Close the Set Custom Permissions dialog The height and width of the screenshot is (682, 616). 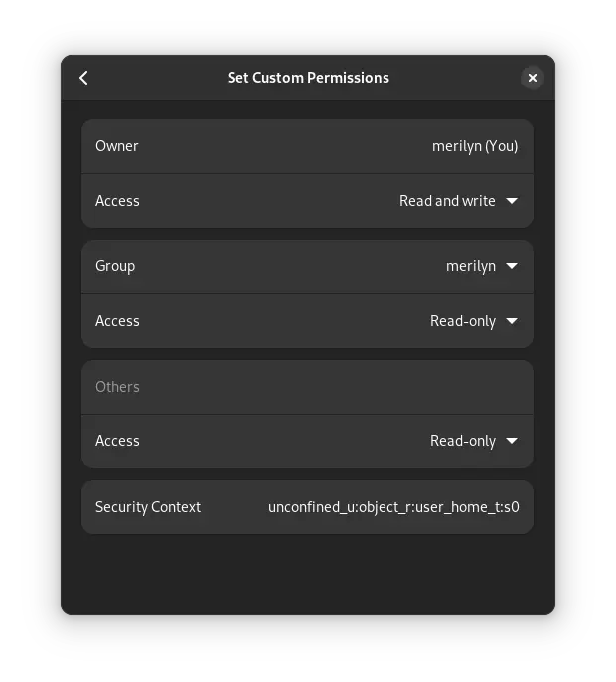pyautogui.click(x=533, y=78)
